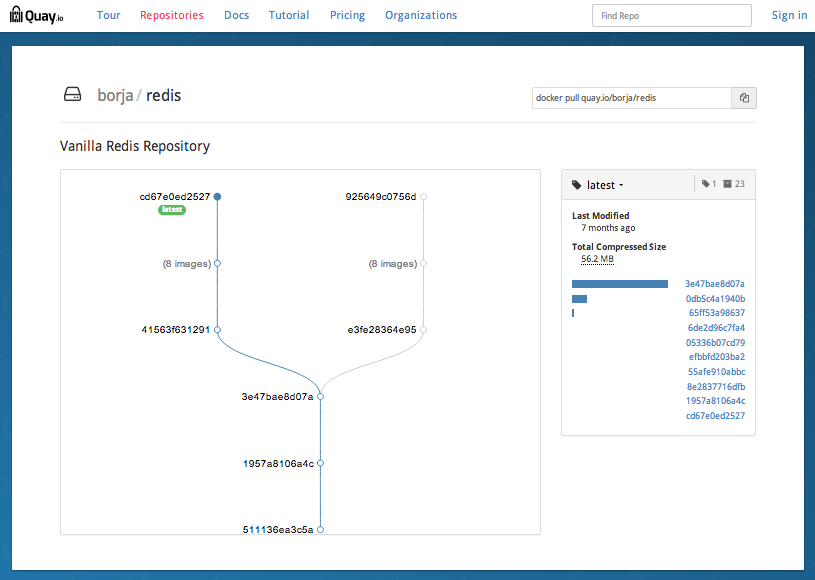Select image node cd67e0ed2527 in tree
This screenshot has height=580, width=815.
[x=217, y=196]
